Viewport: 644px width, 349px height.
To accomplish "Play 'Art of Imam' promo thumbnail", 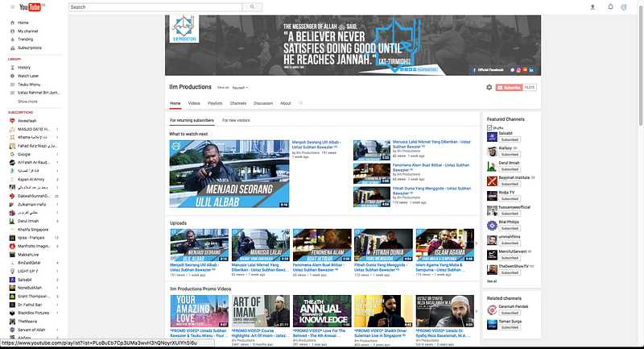I will tap(260, 311).
